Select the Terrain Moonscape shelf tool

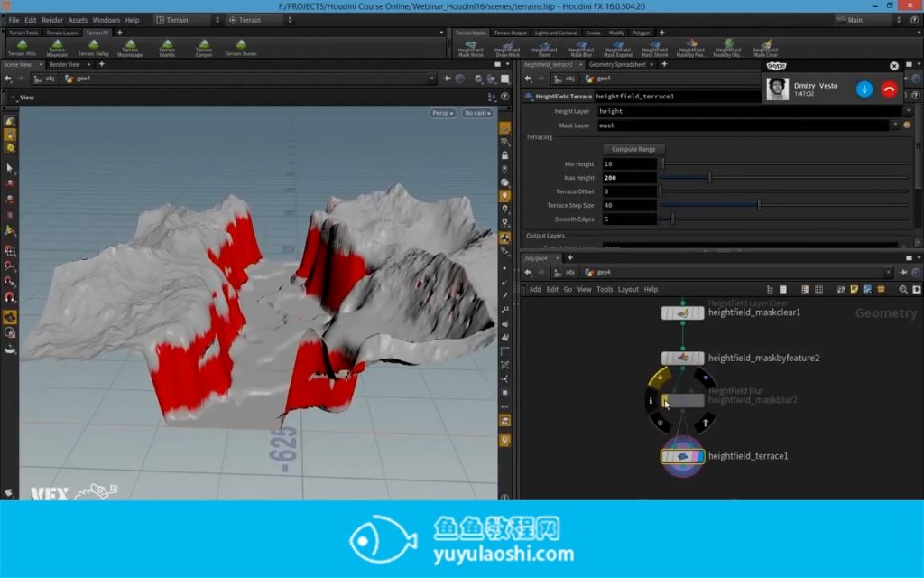(130, 48)
